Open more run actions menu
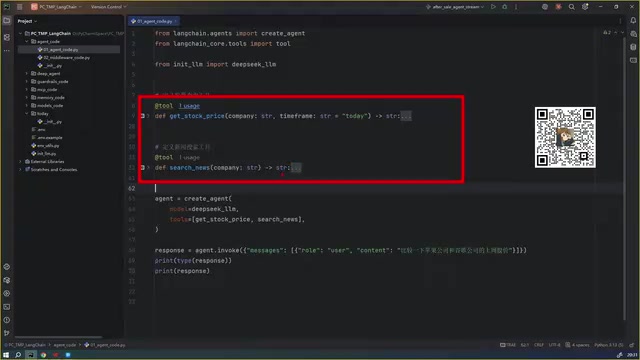 click(516, 7)
